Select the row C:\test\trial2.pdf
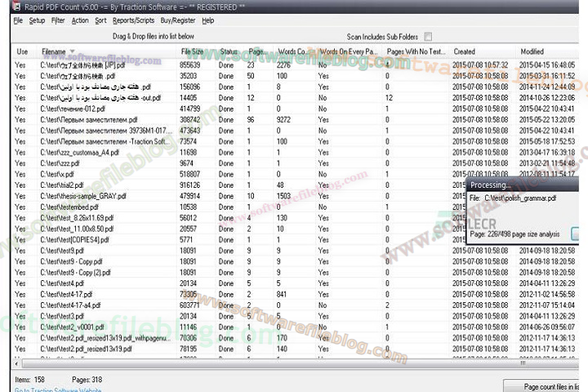This screenshot has width=588, height=392. point(240,185)
